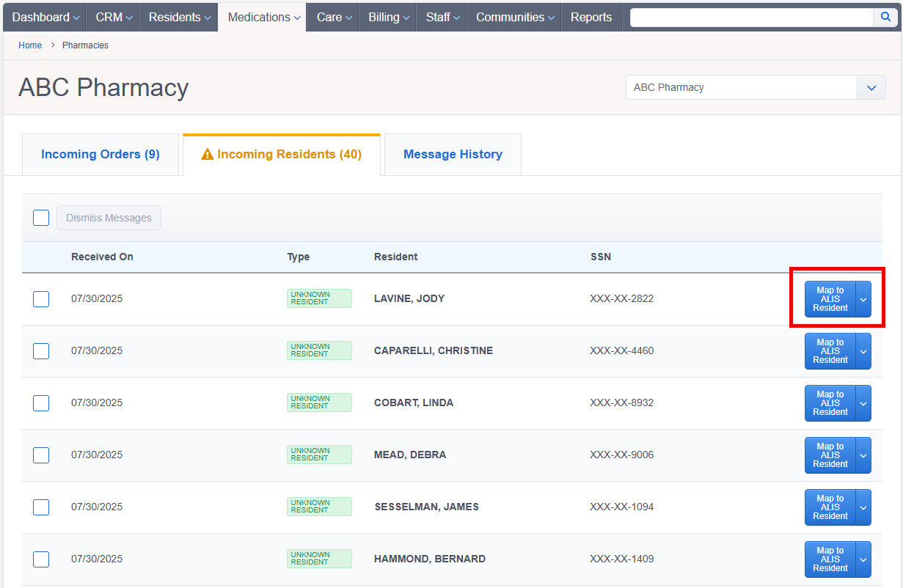The image size is (903, 588).
Task: Click resident name MEAD, DEBRA
Action: 410,455
